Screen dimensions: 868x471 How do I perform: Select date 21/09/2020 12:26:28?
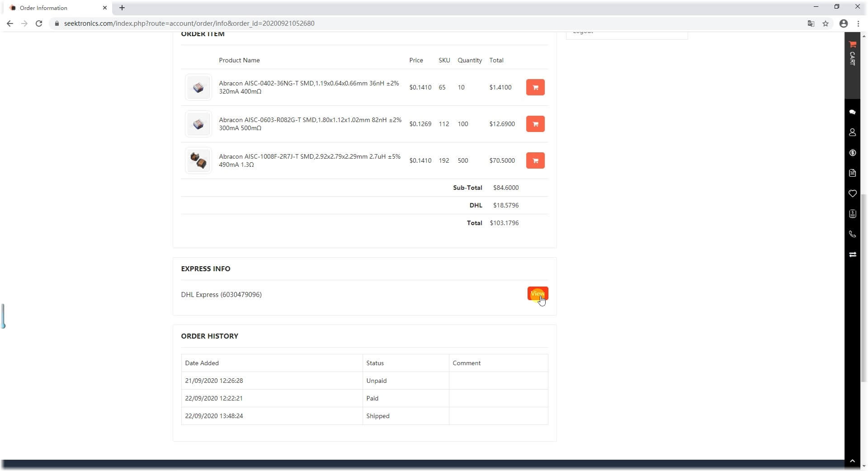214,381
